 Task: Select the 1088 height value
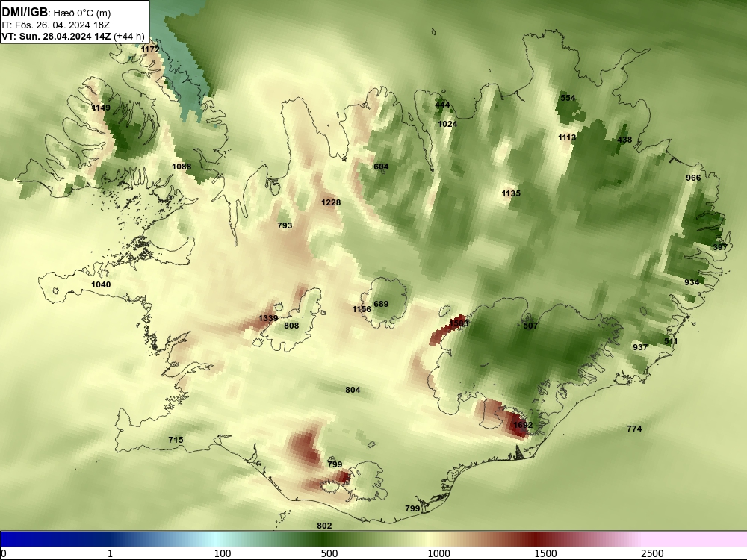pos(182,167)
